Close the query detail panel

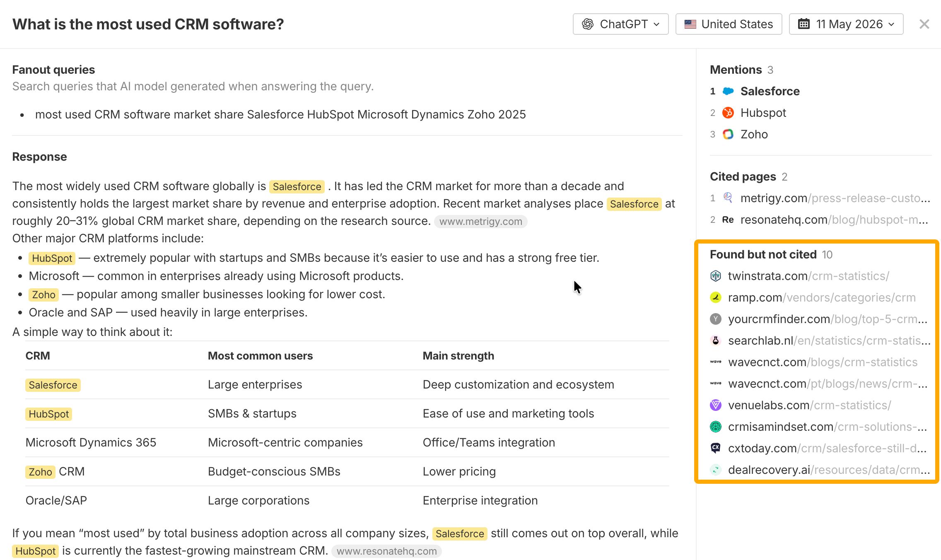924,24
